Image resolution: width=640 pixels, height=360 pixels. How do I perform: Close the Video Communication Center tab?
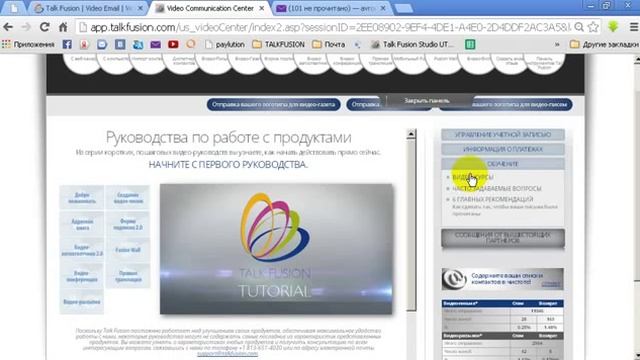point(262,8)
